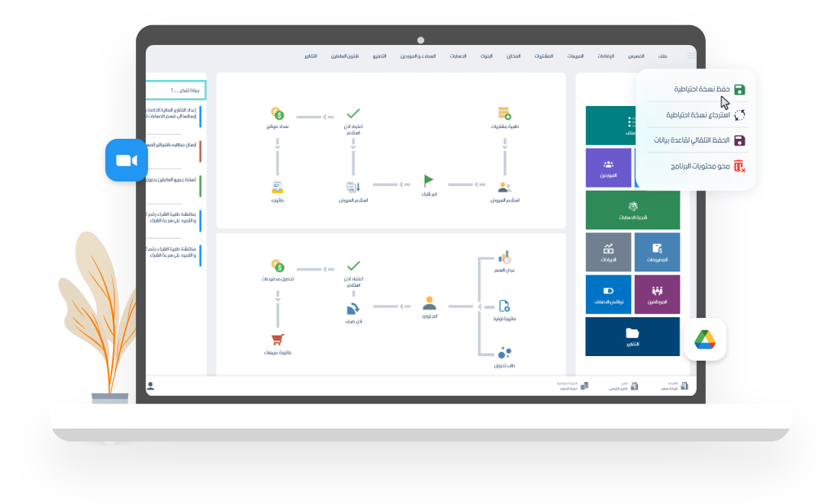
Task: Open the green شجرة الحسابات tile
Action: 632,210
